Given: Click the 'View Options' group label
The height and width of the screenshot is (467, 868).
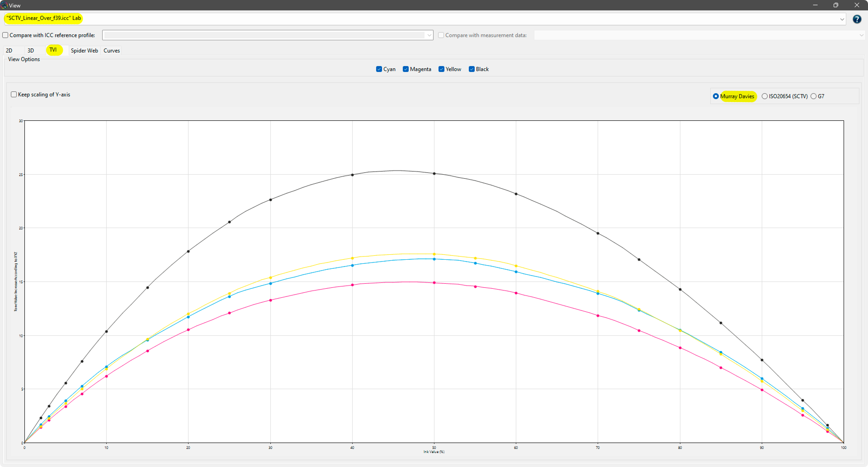Looking at the screenshot, I should point(24,59).
